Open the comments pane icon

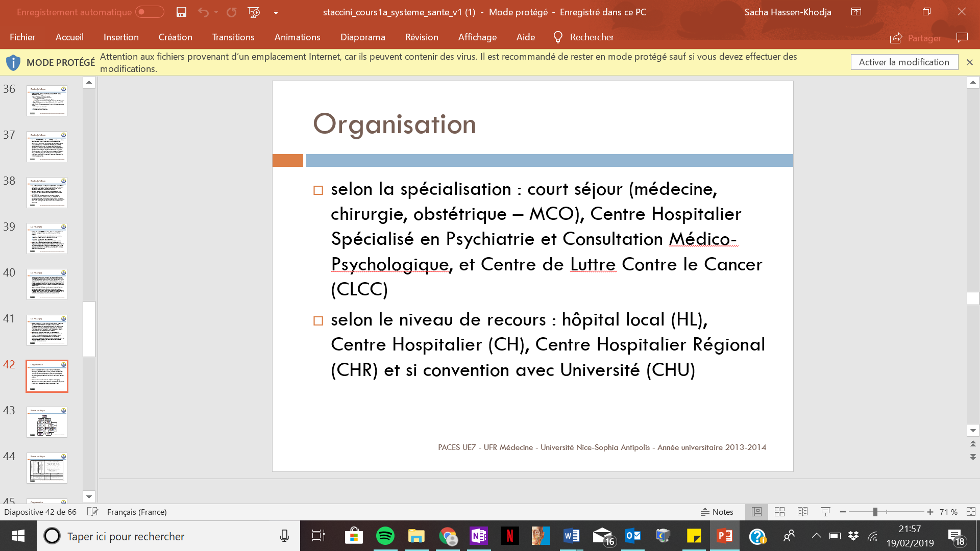[962, 38]
